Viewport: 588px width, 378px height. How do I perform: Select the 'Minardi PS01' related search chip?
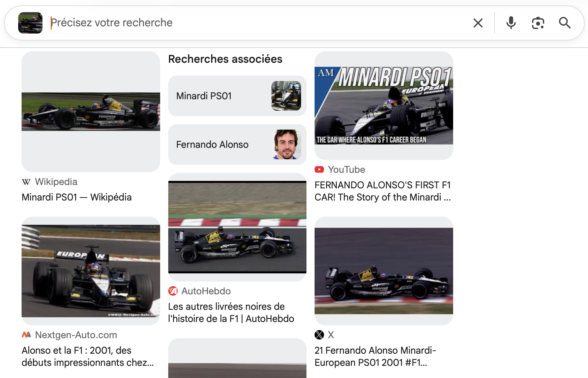coord(237,96)
